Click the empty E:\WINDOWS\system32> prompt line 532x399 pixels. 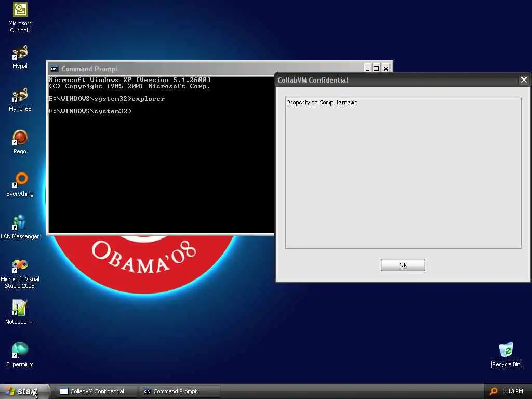90,111
